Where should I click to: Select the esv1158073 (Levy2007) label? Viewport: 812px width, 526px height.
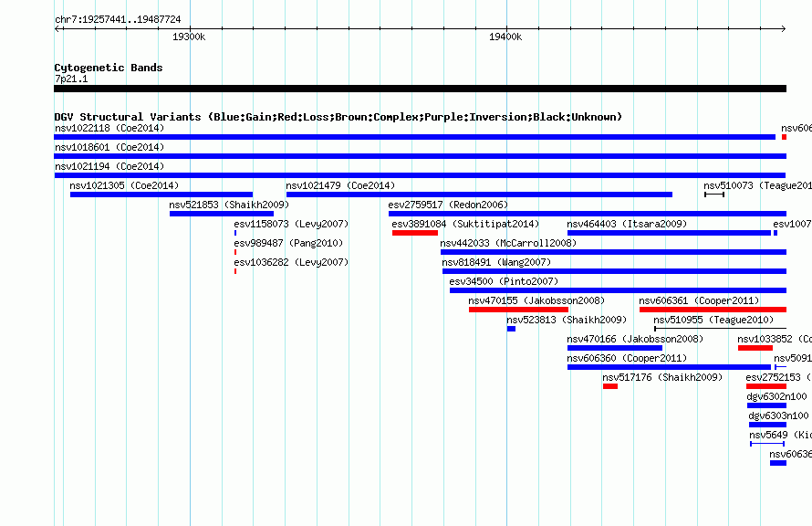(x=291, y=224)
